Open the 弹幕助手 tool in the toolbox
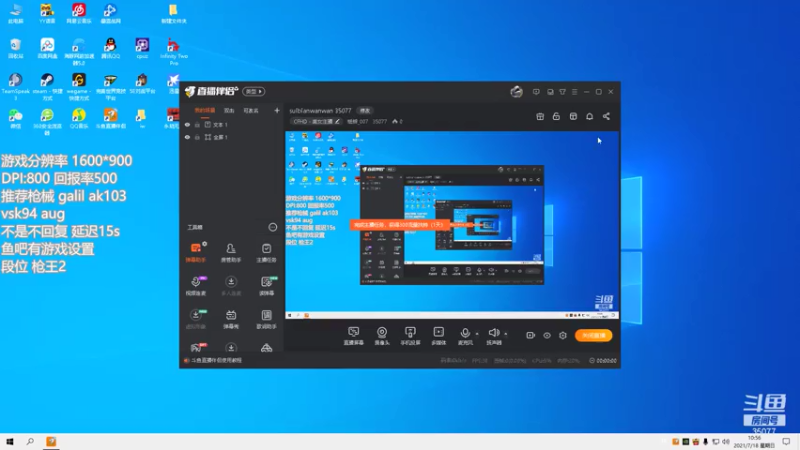 [196, 252]
